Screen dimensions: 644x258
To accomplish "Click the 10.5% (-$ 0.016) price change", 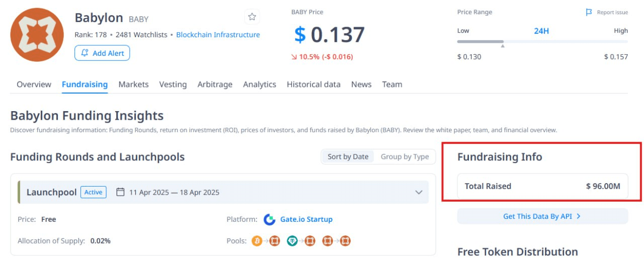I will pyautogui.click(x=322, y=57).
